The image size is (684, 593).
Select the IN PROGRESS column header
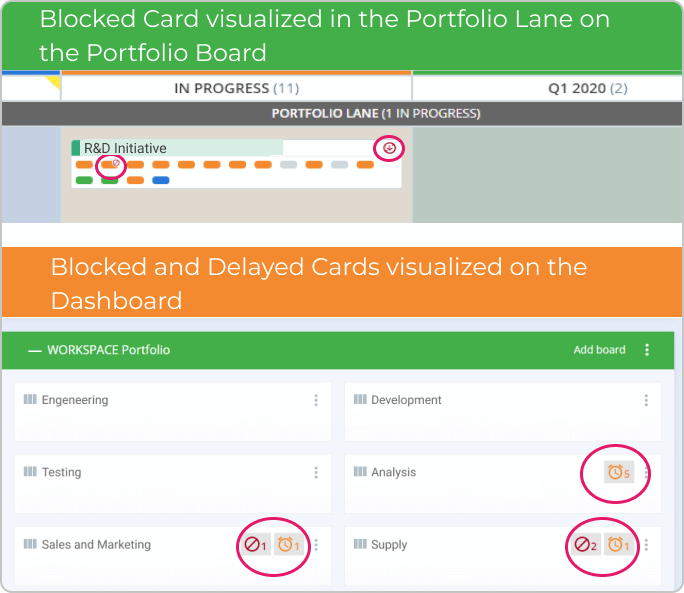[x=236, y=89]
